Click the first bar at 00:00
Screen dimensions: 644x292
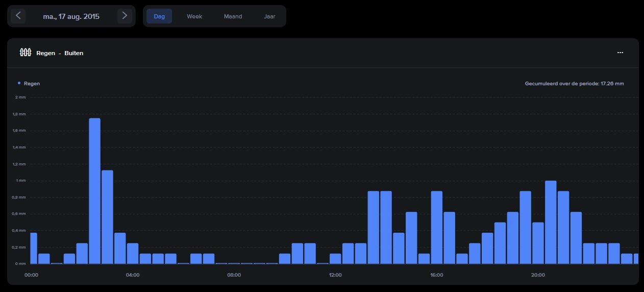[34, 248]
